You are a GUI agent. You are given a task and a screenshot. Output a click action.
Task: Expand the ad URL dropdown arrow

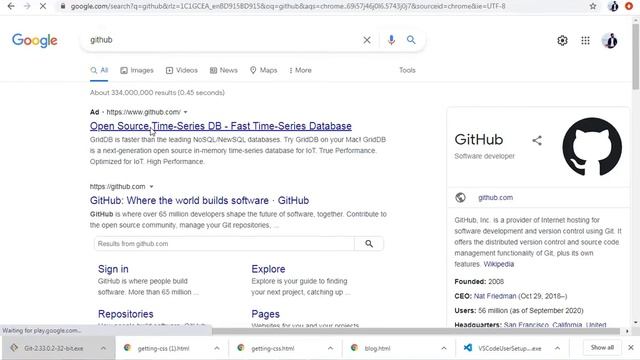186,112
